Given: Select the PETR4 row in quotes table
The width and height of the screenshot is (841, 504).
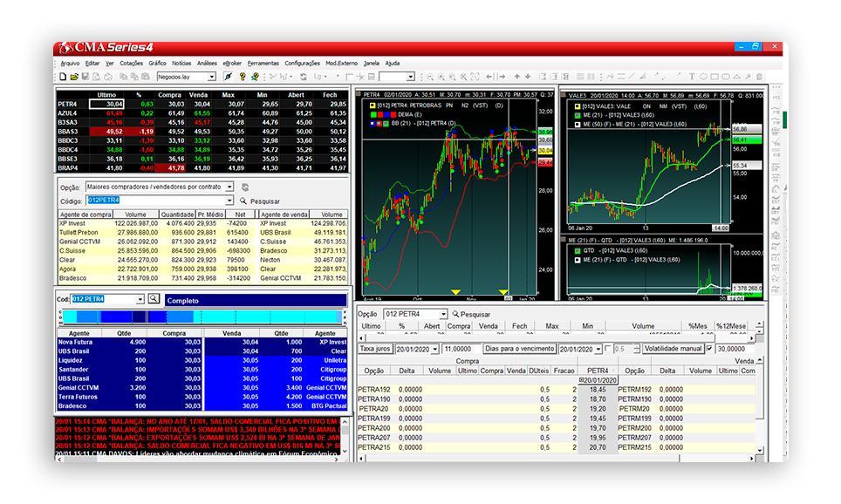Looking at the screenshot, I should click(202, 104).
